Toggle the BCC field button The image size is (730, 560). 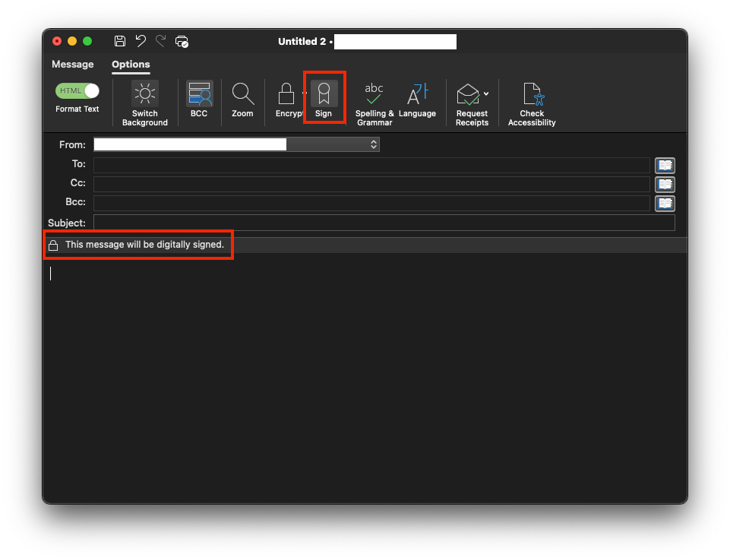[x=199, y=99]
